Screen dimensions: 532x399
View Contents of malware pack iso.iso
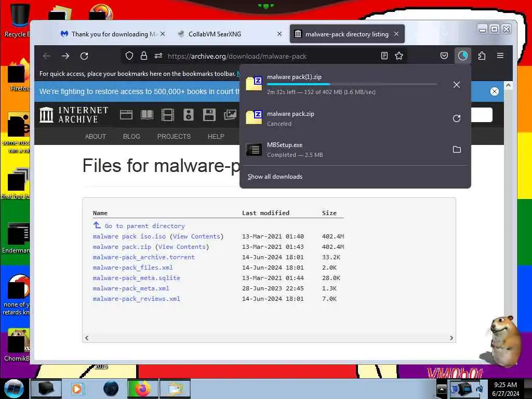[x=196, y=236]
